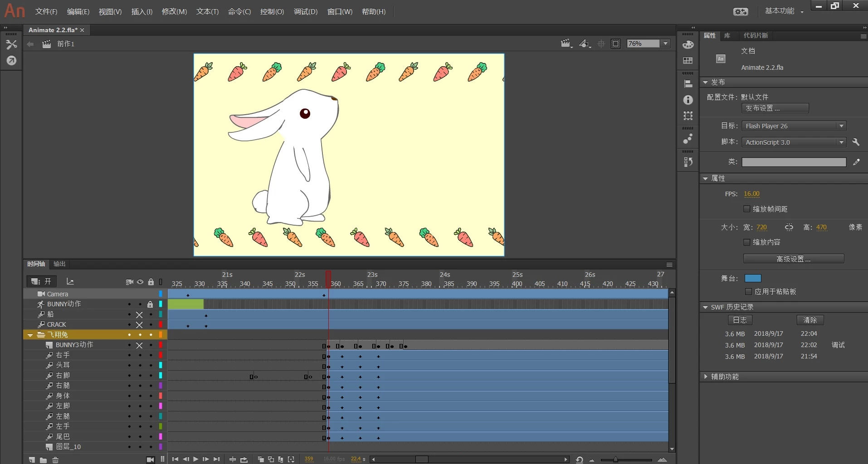The image size is (868, 464).
Task: Open the Info panel icon
Action: point(688,100)
